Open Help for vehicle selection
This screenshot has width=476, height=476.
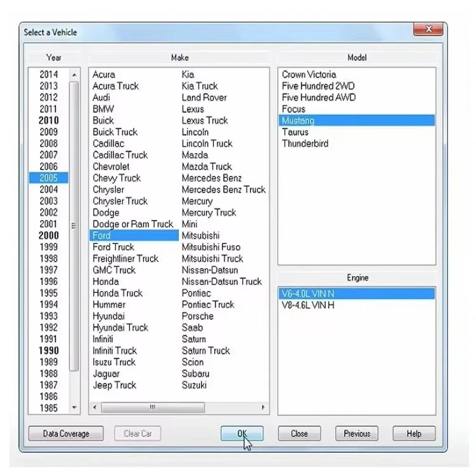click(414, 434)
